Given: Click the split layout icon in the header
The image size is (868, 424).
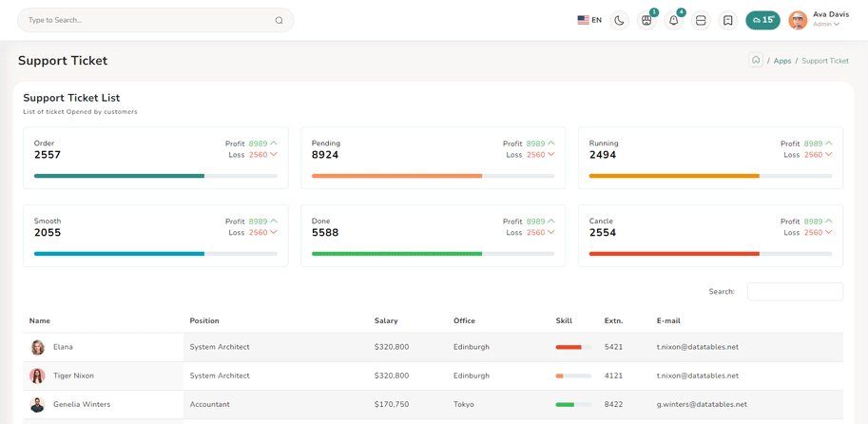Looking at the screenshot, I should click(701, 20).
